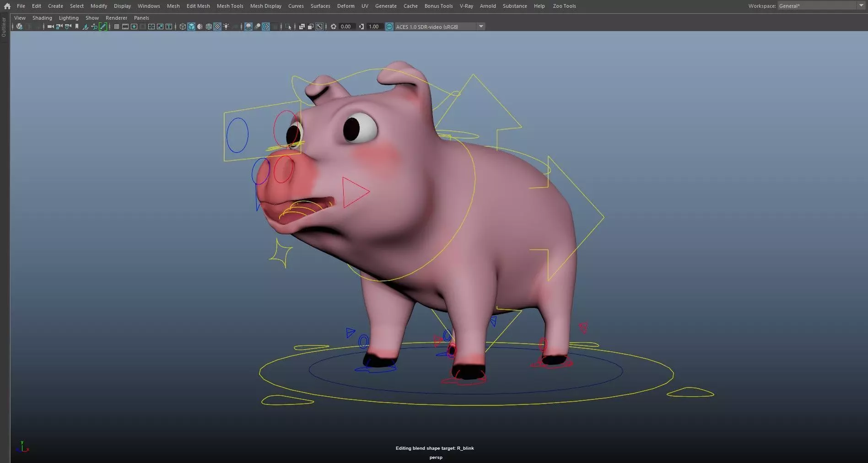Toggle Screen Space Ambient Occlusion
This screenshot has height=463, width=868.
(x=248, y=27)
